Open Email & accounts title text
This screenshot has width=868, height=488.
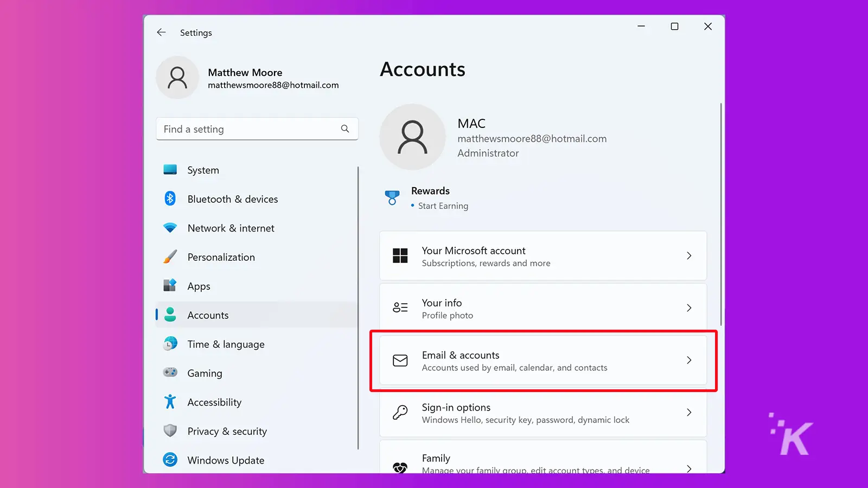click(x=461, y=355)
